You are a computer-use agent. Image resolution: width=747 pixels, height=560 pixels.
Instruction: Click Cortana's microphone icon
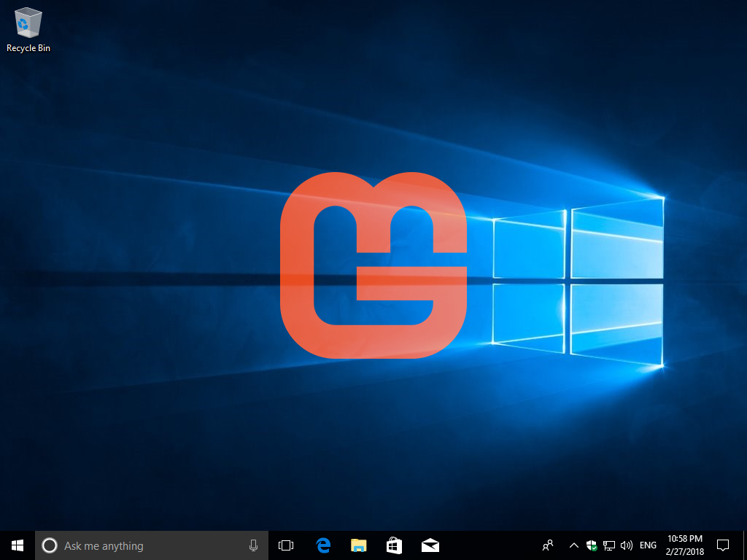point(253,545)
